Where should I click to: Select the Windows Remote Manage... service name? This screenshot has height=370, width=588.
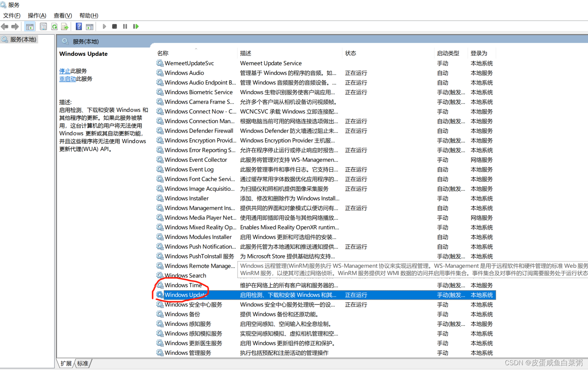click(x=200, y=266)
